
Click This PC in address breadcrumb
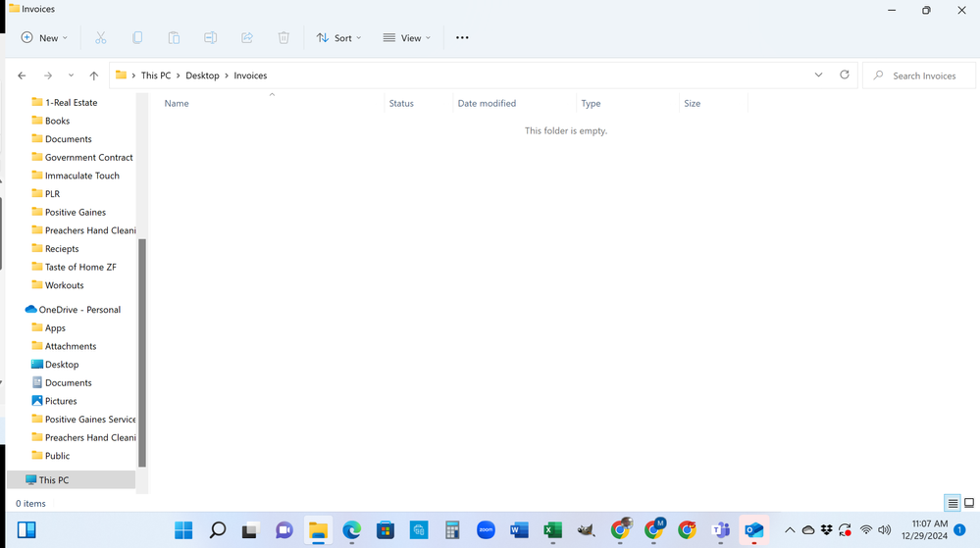(156, 75)
